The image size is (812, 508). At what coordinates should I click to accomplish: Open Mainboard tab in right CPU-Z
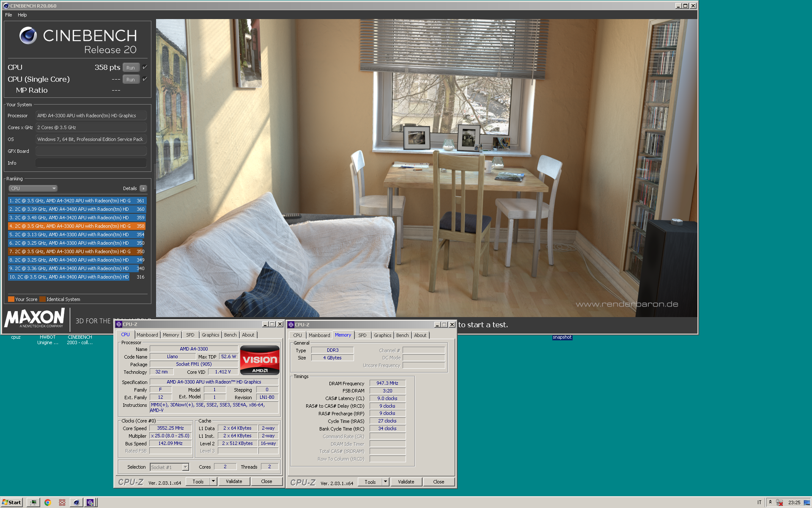point(319,335)
